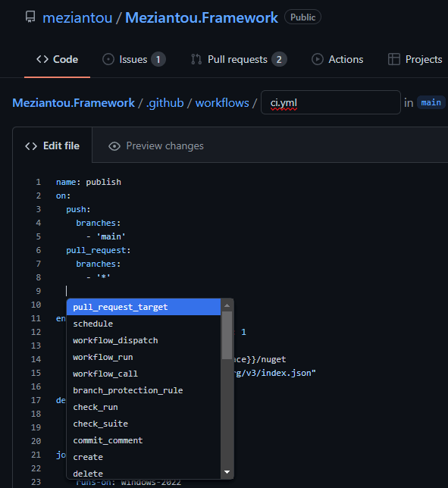Click line number 9 in gutter
Image resolution: width=448 pixels, height=488 pixels.
(38, 291)
